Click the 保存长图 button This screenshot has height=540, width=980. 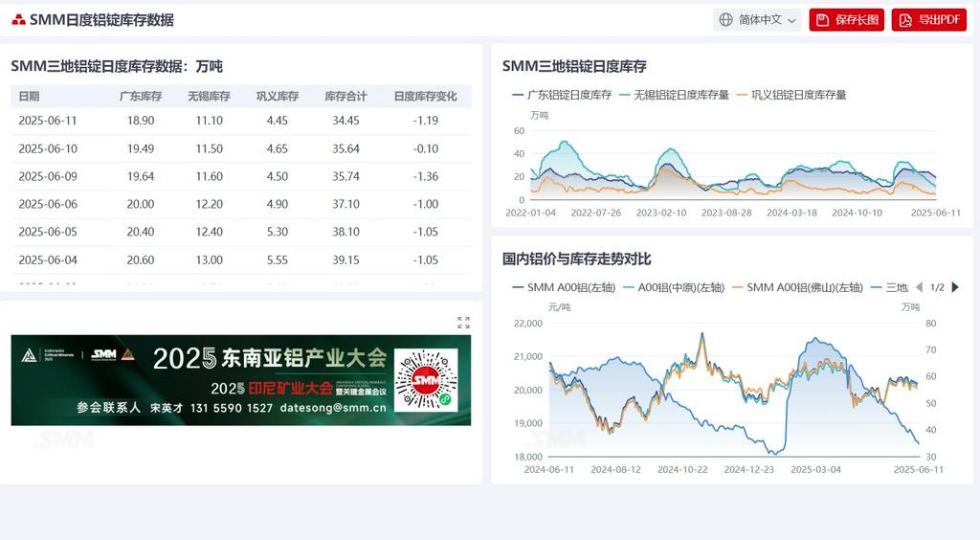tap(846, 20)
